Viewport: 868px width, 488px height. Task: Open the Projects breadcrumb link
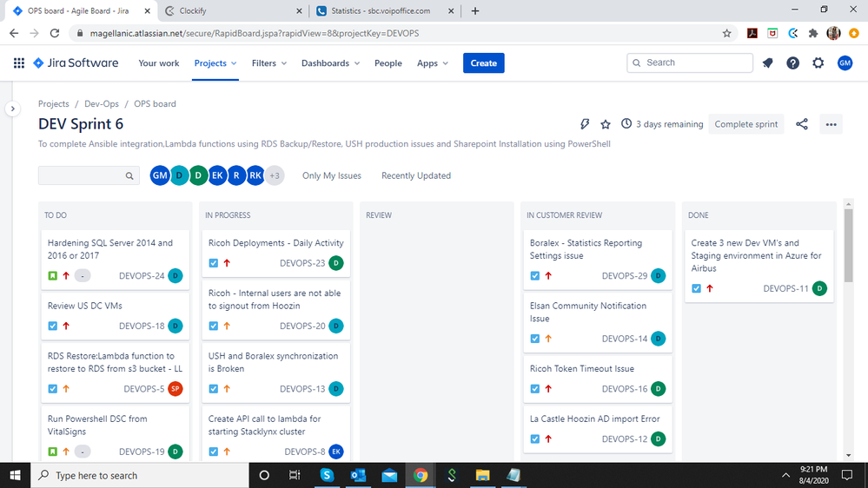(x=54, y=103)
